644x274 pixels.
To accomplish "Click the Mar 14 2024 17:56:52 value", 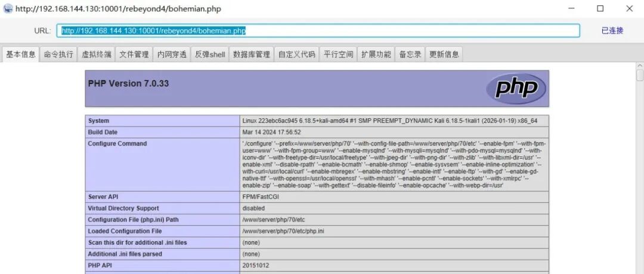I will pyautogui.click(x=271, y=133).
